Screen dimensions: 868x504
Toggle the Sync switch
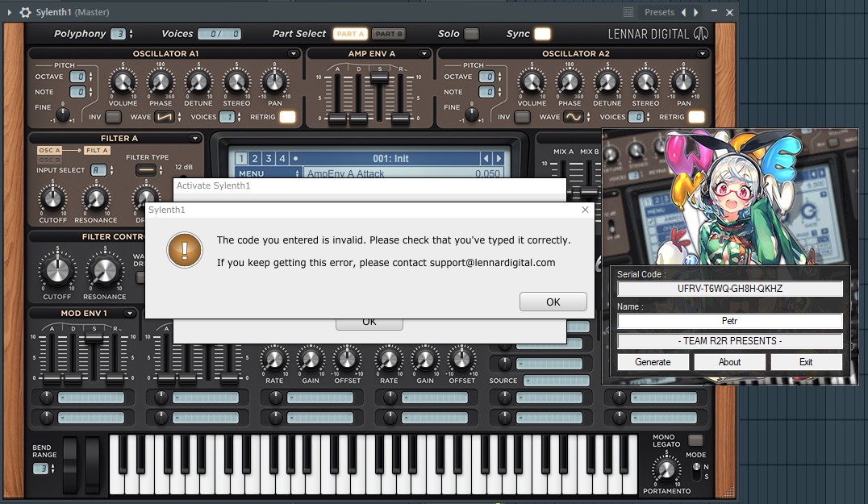542,34
